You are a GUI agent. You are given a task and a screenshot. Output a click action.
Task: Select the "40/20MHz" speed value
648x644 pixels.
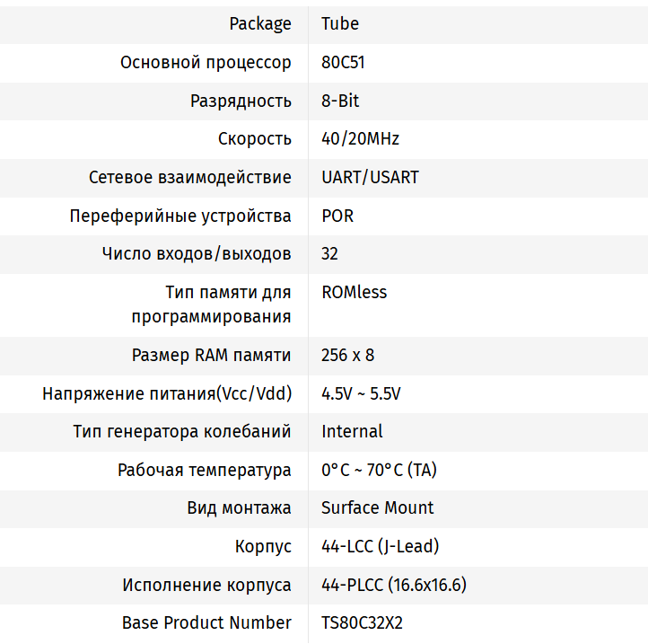click(x=360, y=139)
